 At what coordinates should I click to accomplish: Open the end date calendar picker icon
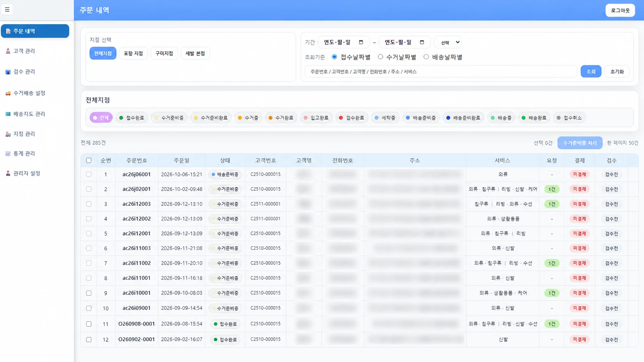click(x=422, y=42)
